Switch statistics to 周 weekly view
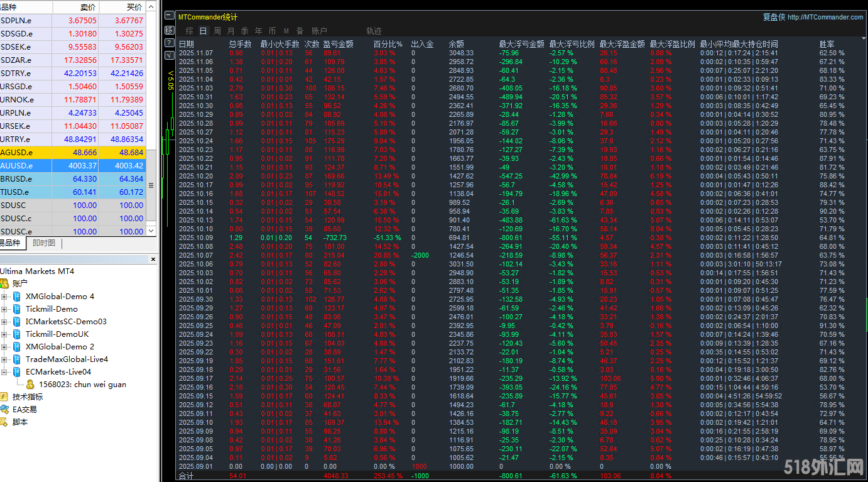The image size is (868, 482). tap(217, 31)
